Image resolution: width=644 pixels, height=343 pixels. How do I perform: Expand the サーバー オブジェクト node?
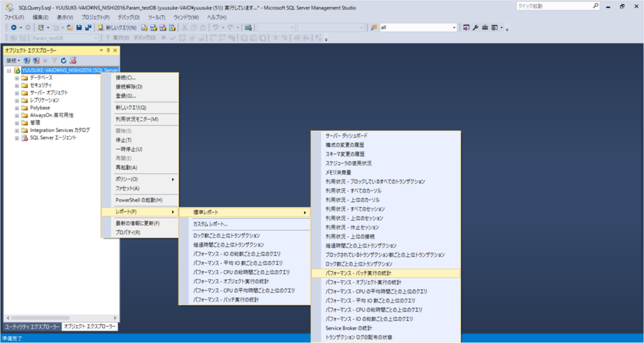(17, 93)
